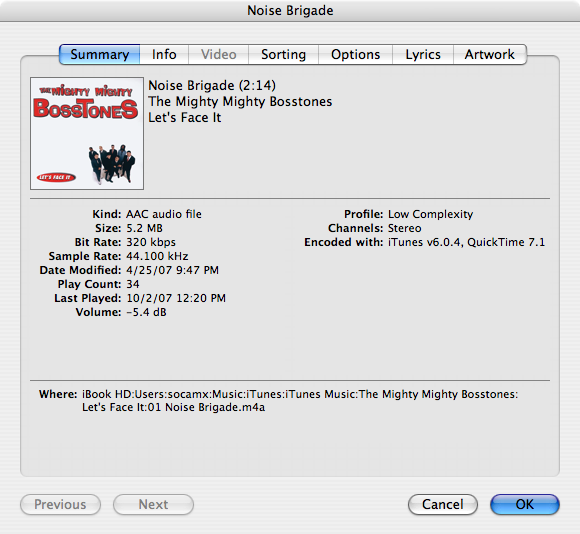Click the 'Noise Brigade' window title

pyautogui.click(x=290, y=10)
